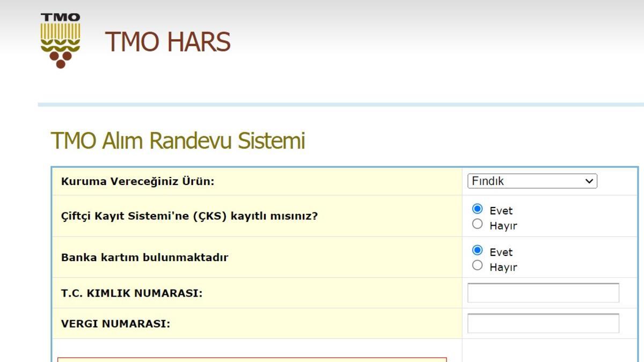Viewport: 644px width, 362px height.
Task: Click the 'VERGI NUMARASI' label
Action: 115,324
